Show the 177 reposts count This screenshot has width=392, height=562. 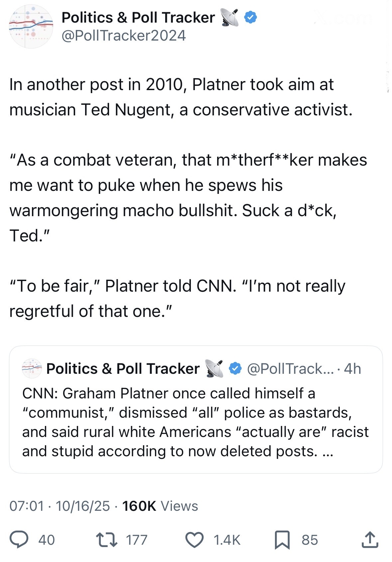pyautogui.click(x=136, y=540)
